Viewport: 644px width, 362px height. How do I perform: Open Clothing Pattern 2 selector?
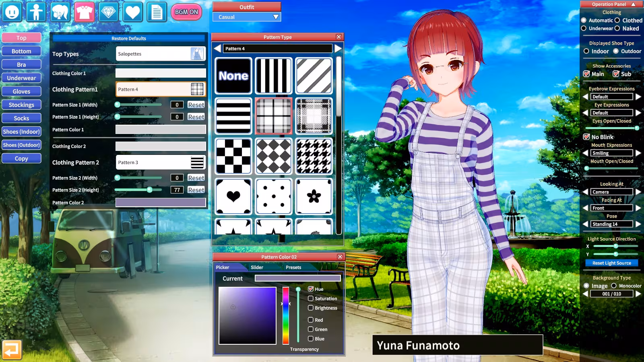(x=161, y=162)
